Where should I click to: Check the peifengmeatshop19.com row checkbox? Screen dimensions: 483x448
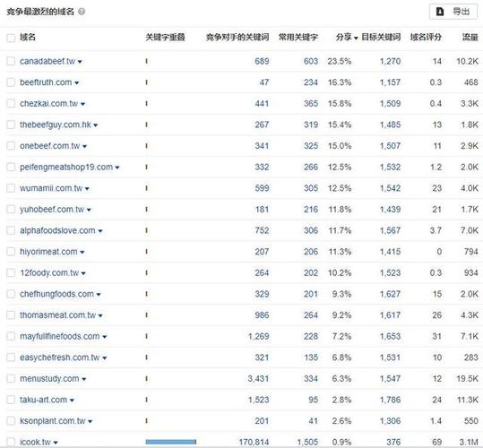(x=11, y=167)
